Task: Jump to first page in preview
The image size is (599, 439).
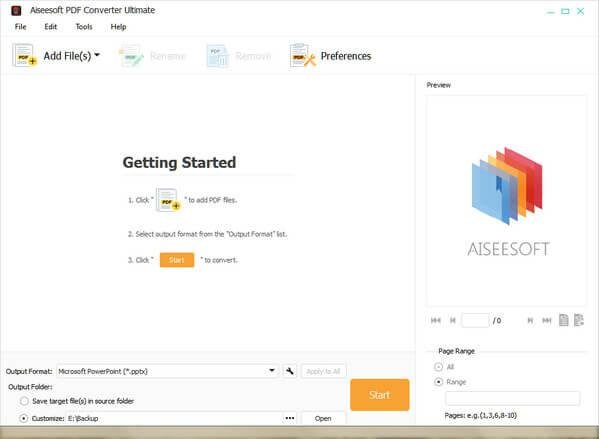Action: 436,320
